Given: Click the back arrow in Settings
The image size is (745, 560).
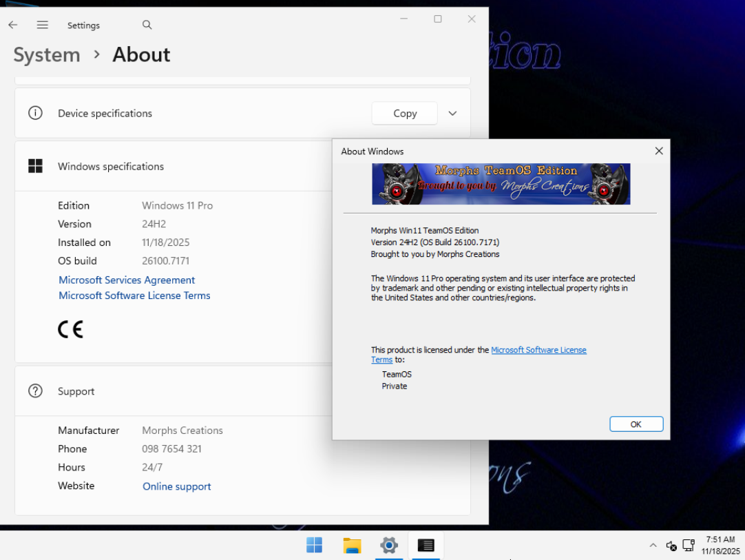Looking at the screenshot, I should coord(13,25).
